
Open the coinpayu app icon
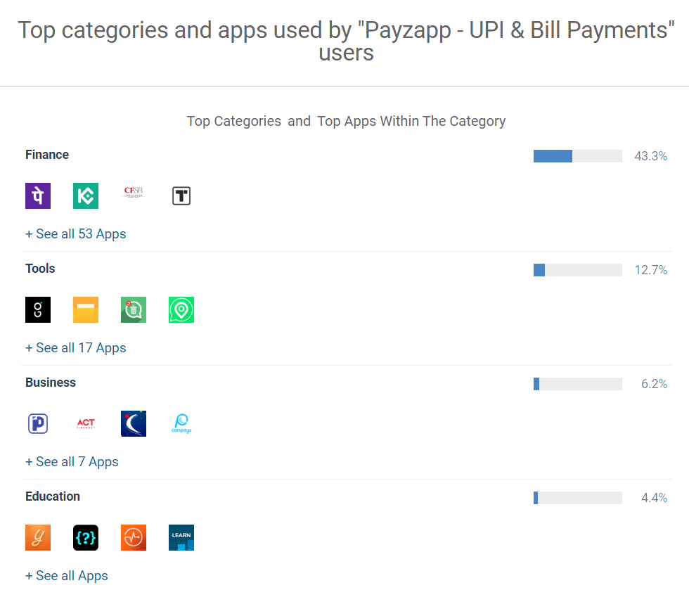click(x=181, y=423)
